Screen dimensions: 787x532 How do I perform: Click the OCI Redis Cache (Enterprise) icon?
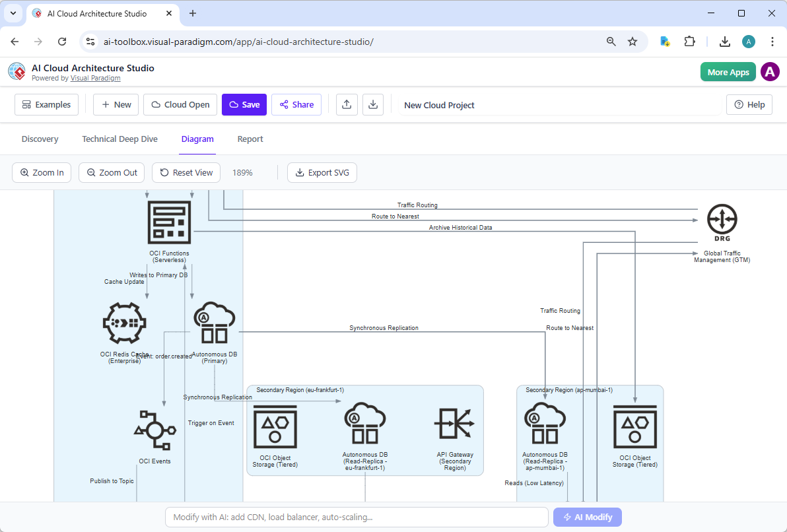pyautogui.click(x=125, y=323)
